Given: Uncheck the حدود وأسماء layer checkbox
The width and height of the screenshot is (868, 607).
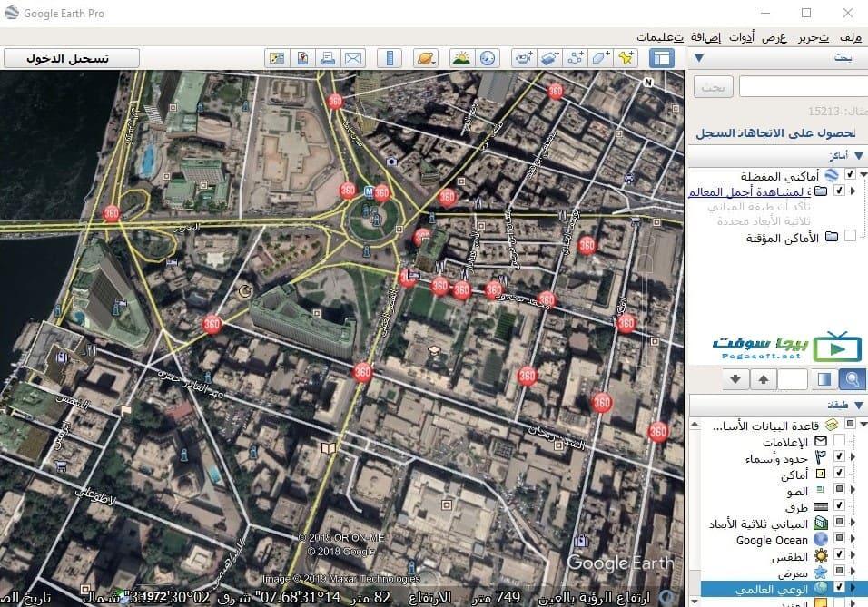Looking at the screenshot, I should tap(839, 456).
